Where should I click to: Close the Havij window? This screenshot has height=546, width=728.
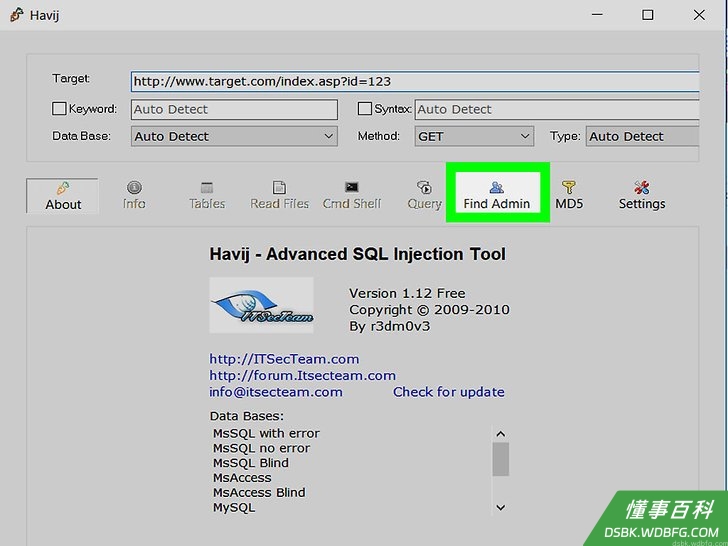pos(699,15)
